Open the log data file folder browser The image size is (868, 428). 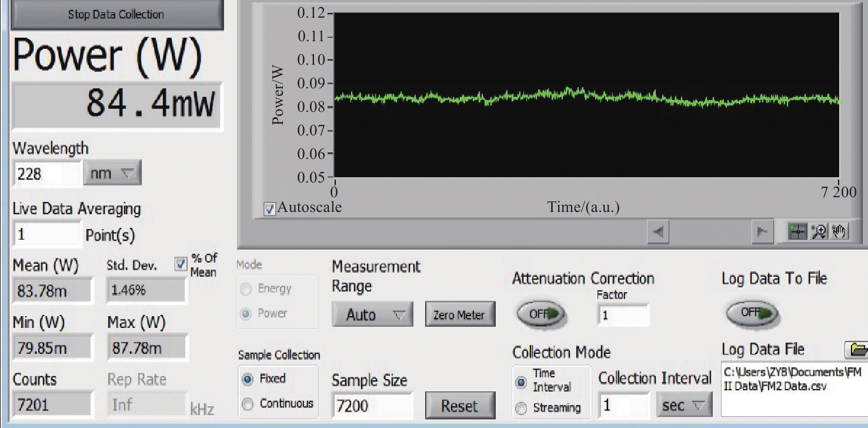coord(858,350)
